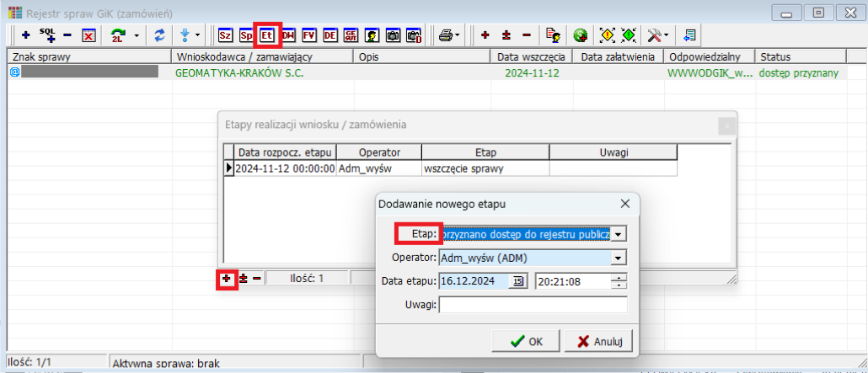
Task: Click the 'Sz' toolbar icon
Action: click(x=225, y=35)
